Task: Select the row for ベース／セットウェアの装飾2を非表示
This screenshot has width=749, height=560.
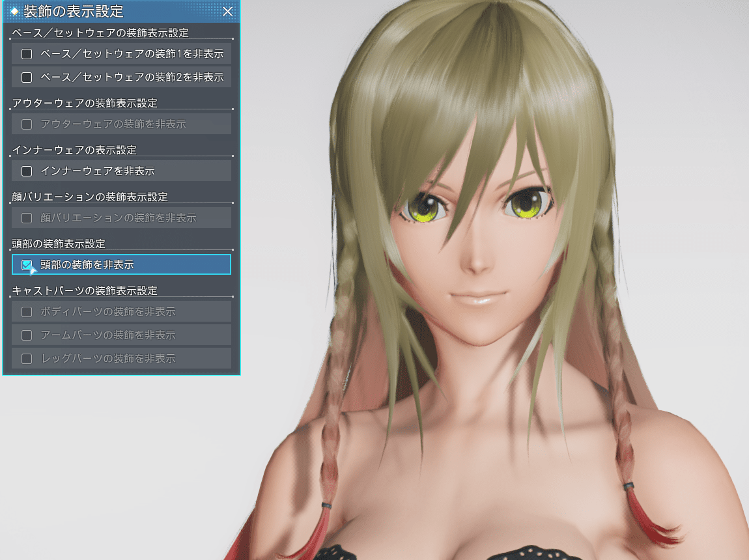Action: pyautogui.click(x=121, y=77)
